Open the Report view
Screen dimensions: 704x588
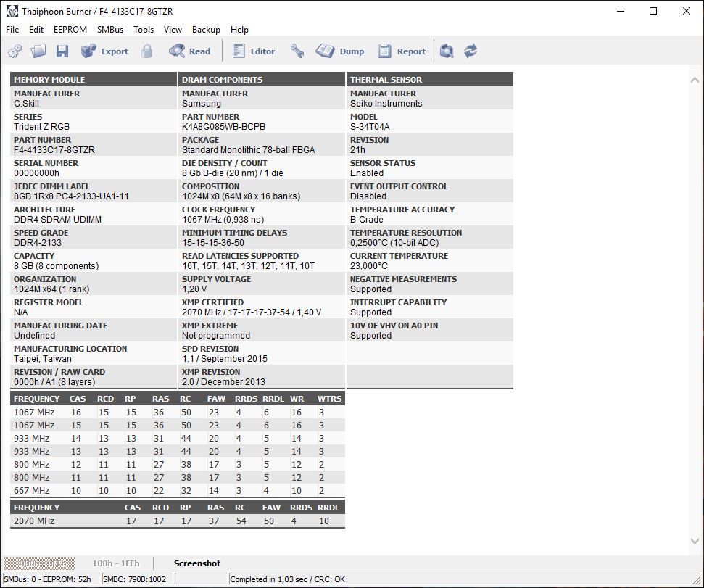401,51
